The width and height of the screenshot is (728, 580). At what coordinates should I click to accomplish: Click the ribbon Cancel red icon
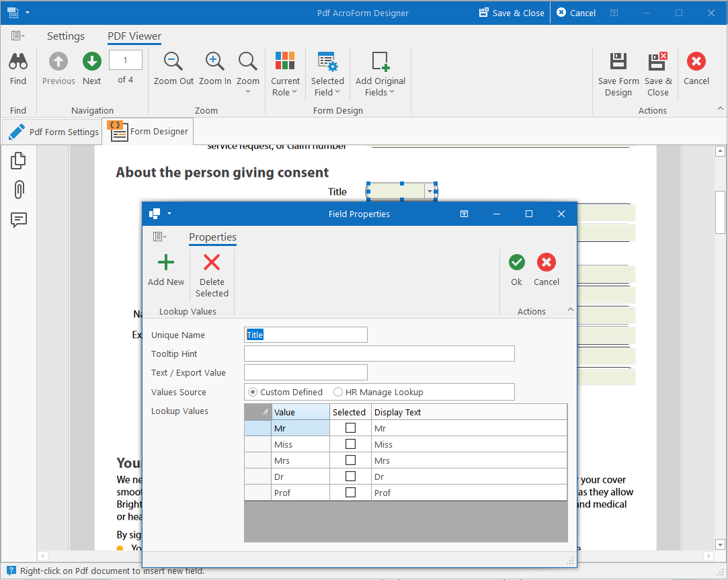click(696, 61)
